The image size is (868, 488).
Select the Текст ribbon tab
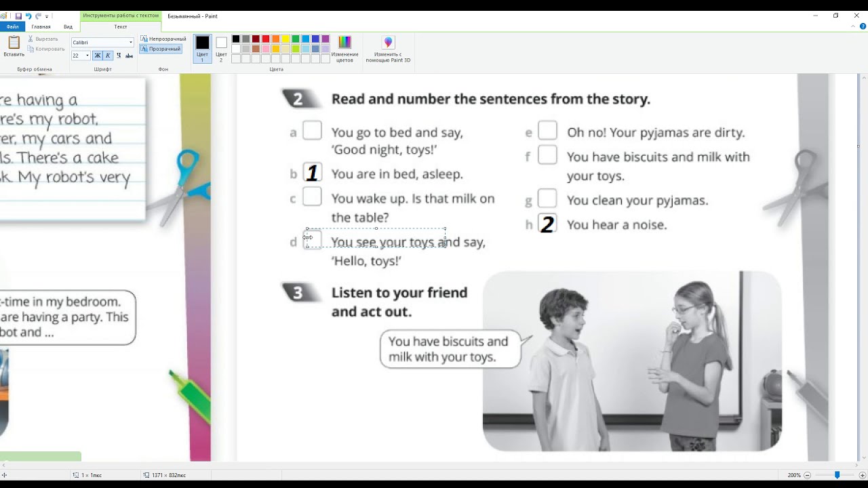point(121,26)
